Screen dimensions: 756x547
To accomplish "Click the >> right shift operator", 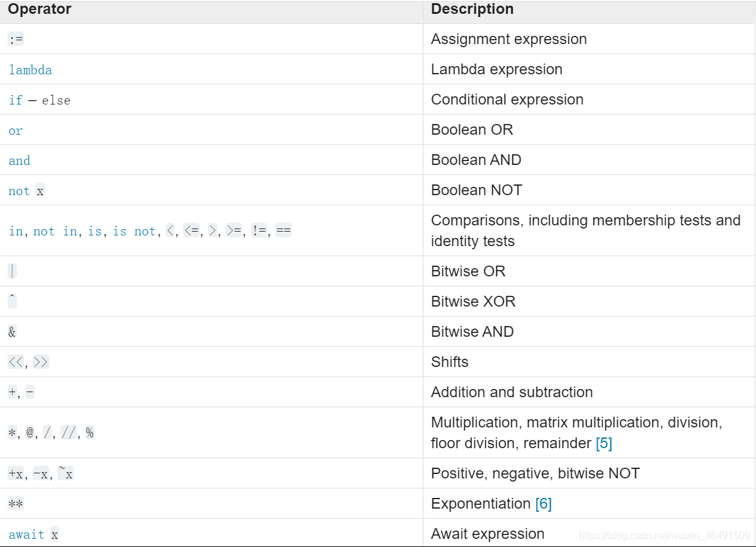I will tap(41, 362).
